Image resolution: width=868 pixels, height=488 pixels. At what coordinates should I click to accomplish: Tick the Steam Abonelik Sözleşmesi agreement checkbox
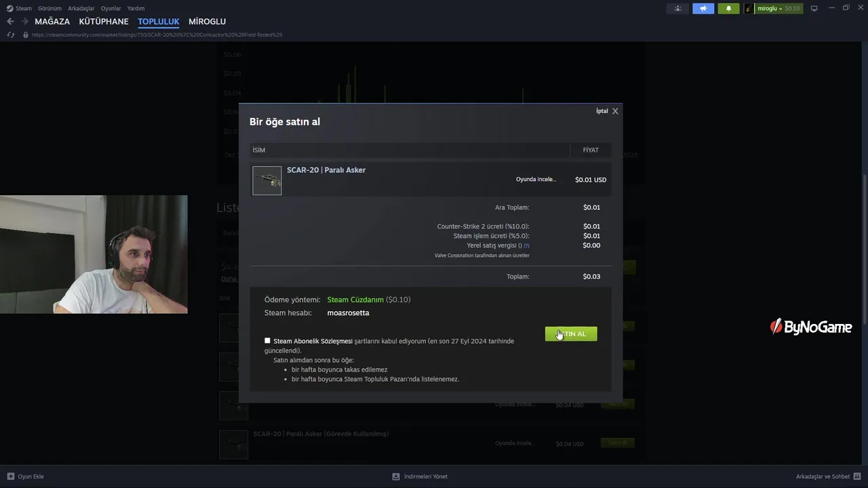click(x=267, y=341)
